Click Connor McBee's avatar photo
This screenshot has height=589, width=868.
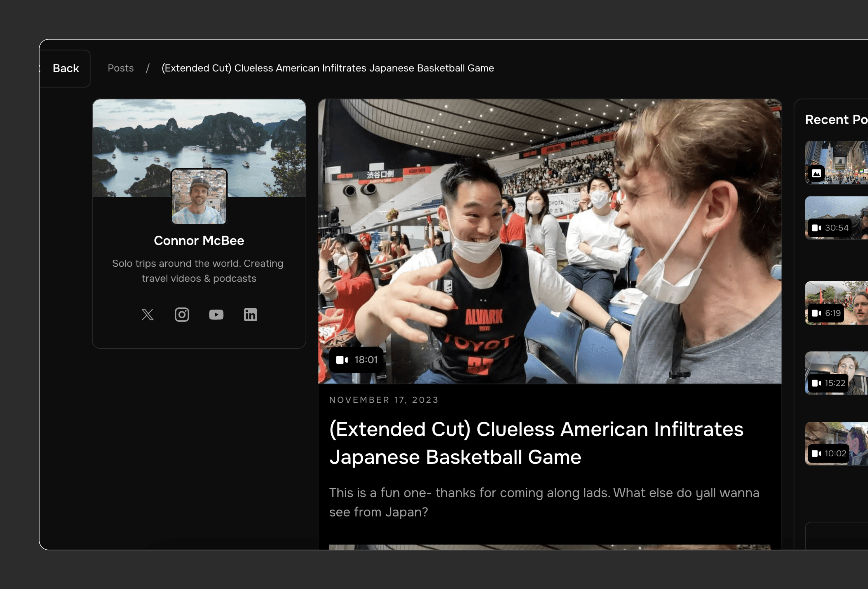point(199,197)
